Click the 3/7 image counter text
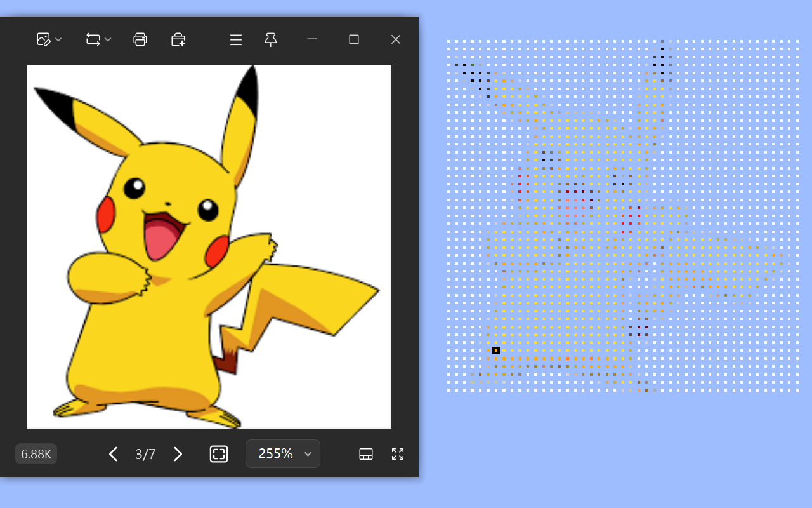This screenshot has width=812, height=508. 145,454
